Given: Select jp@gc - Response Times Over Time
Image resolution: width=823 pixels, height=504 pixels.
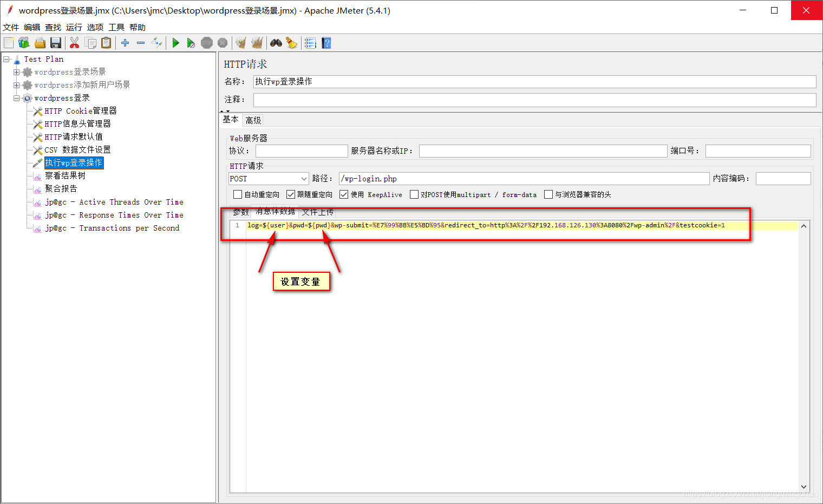Looking at the screenshot, I should coord(114,215).
